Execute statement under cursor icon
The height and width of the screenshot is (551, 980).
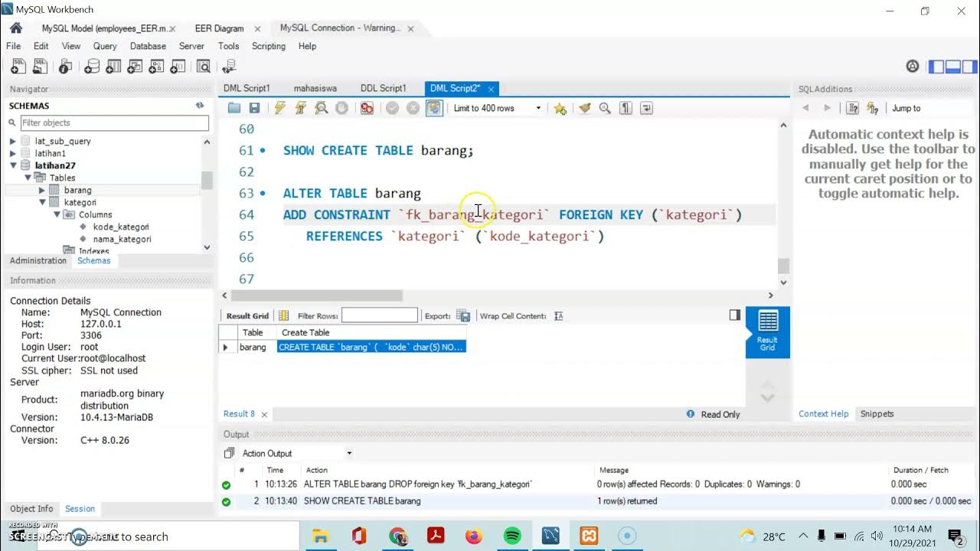(x=300, y=108)
